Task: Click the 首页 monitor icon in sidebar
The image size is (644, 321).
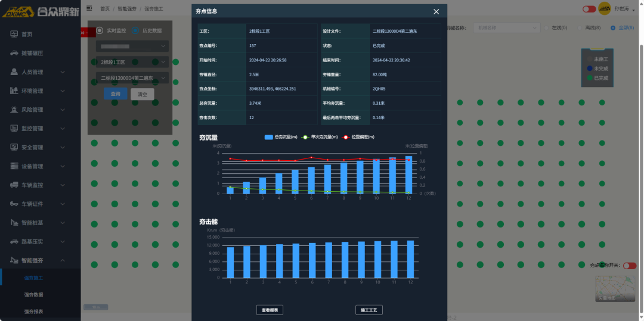Action: pos(14,35)
